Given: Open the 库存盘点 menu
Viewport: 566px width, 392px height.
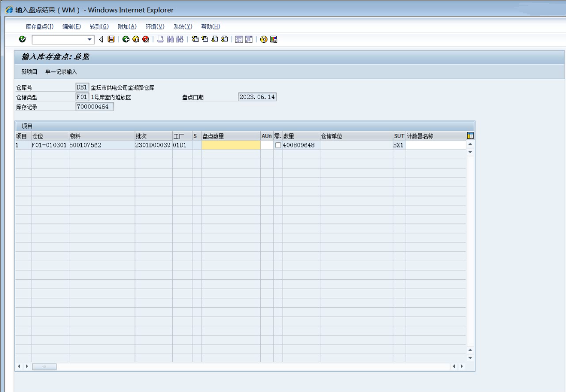Looking at the screenshot, I should (x=39, y=26).
